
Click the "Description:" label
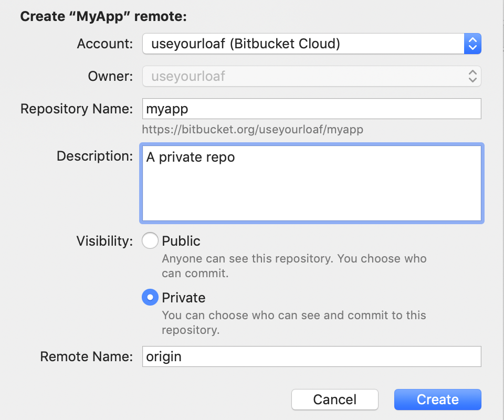coord(94,156)
